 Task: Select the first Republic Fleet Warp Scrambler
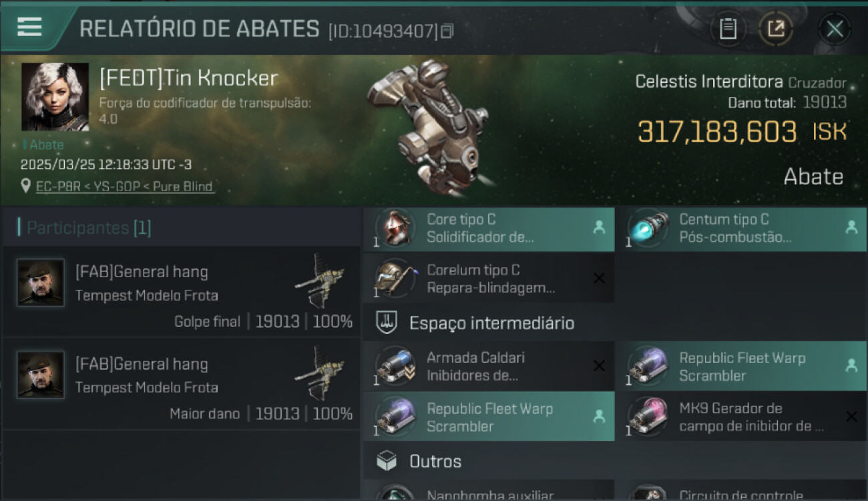[740, 366]
